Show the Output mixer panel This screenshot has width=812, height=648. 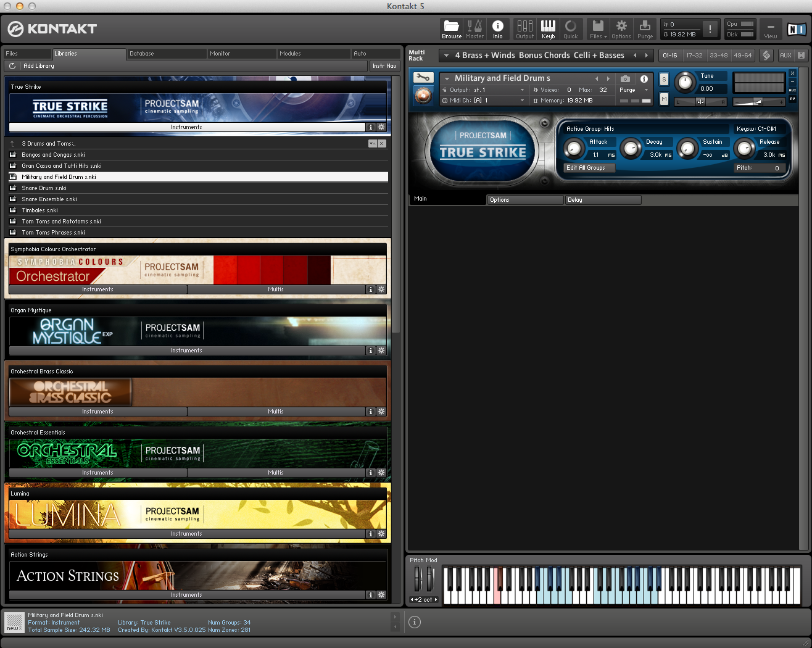pos(525,29)
